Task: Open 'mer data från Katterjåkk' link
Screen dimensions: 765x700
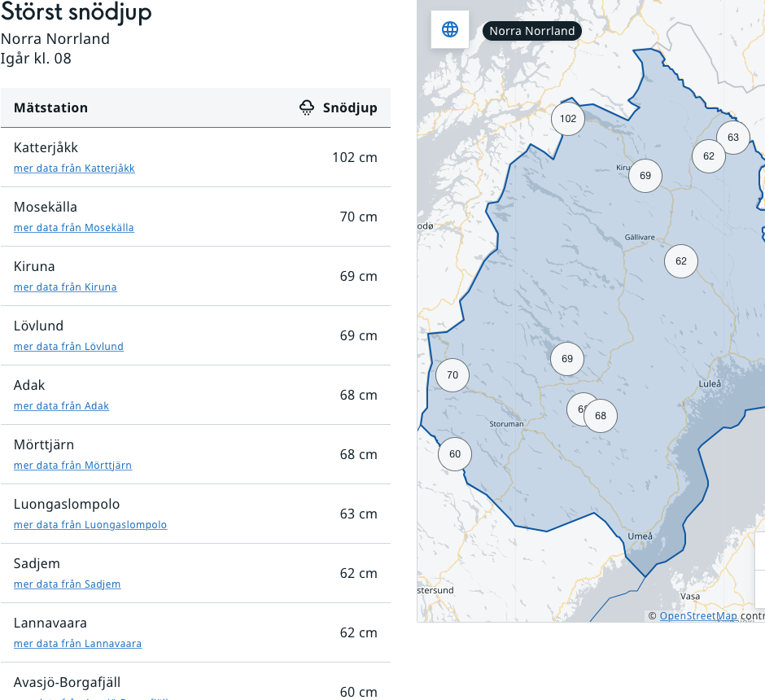Action: [74, 168]
